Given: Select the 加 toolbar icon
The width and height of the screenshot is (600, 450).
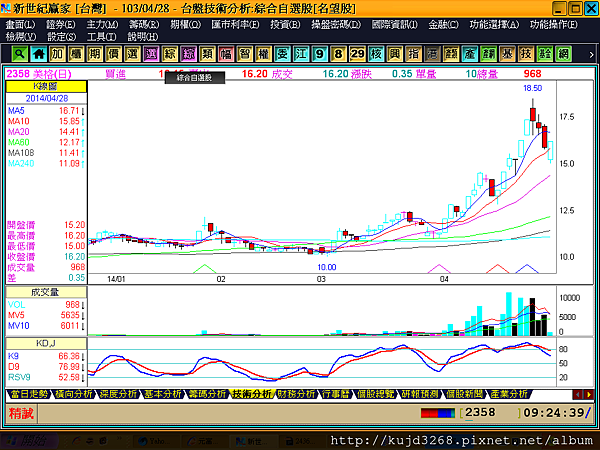Looking at the screenshot, I should [x=57, y=54].
